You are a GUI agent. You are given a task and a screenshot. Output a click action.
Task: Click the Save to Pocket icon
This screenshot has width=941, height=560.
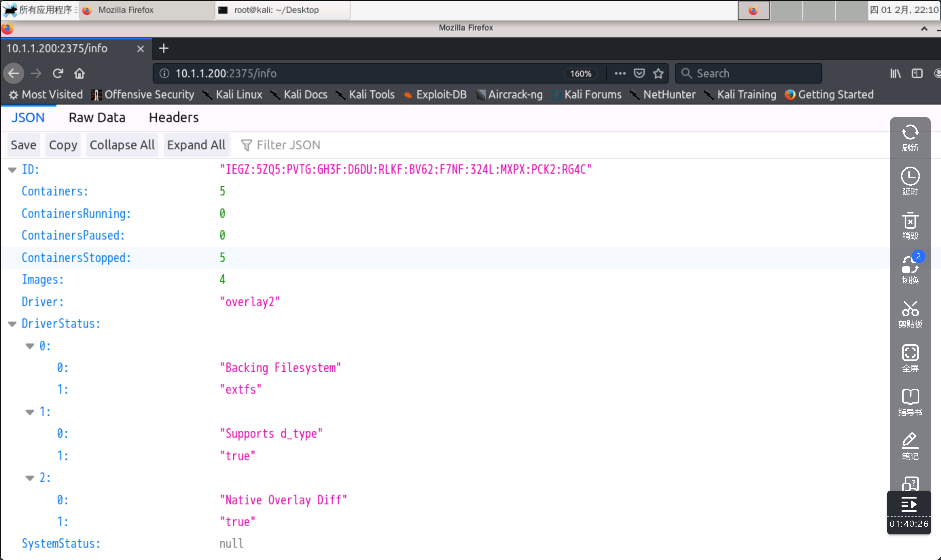[x=639, y=73]
